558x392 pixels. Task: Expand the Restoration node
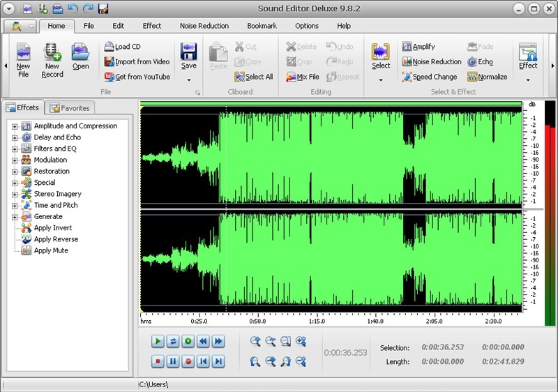tap(15, 172)
